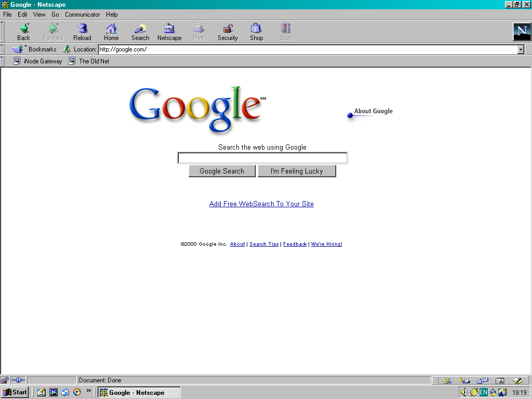The width and height of the screenshot is (532, 399).
Task: Select the Google - Netscape taskbar button
Action: coord(139,393)
